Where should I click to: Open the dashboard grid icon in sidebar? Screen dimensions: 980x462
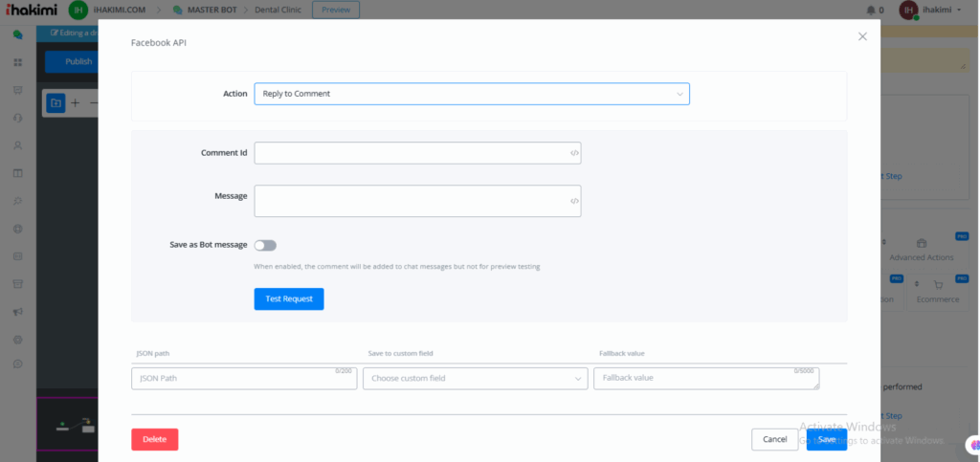point(17,62)
